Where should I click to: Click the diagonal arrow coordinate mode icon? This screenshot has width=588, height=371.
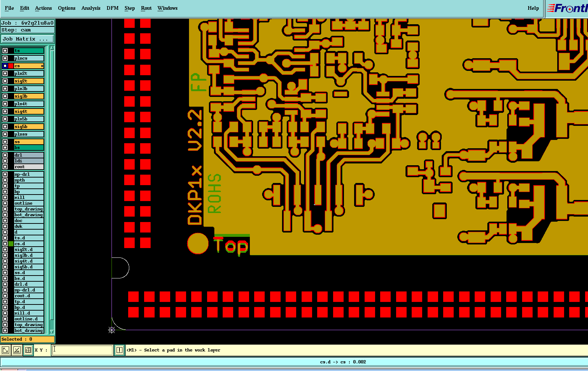(x=5, y=350)
